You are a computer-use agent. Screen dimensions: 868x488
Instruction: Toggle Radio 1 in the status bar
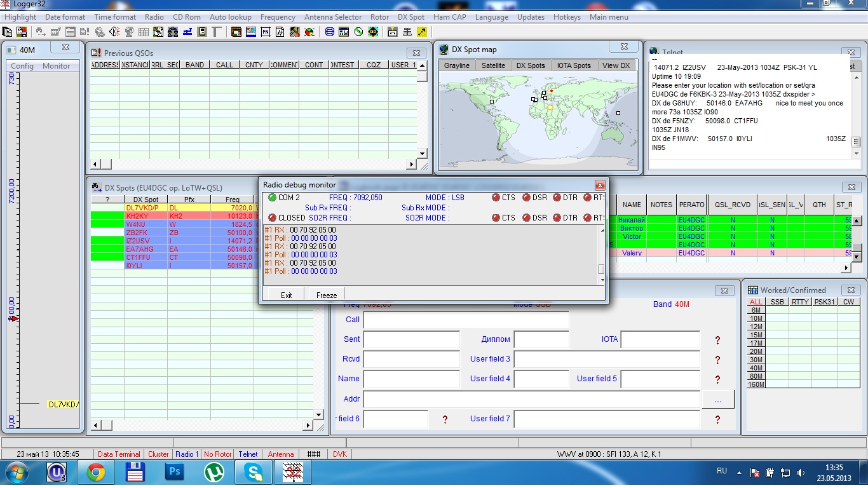point(187,454)
